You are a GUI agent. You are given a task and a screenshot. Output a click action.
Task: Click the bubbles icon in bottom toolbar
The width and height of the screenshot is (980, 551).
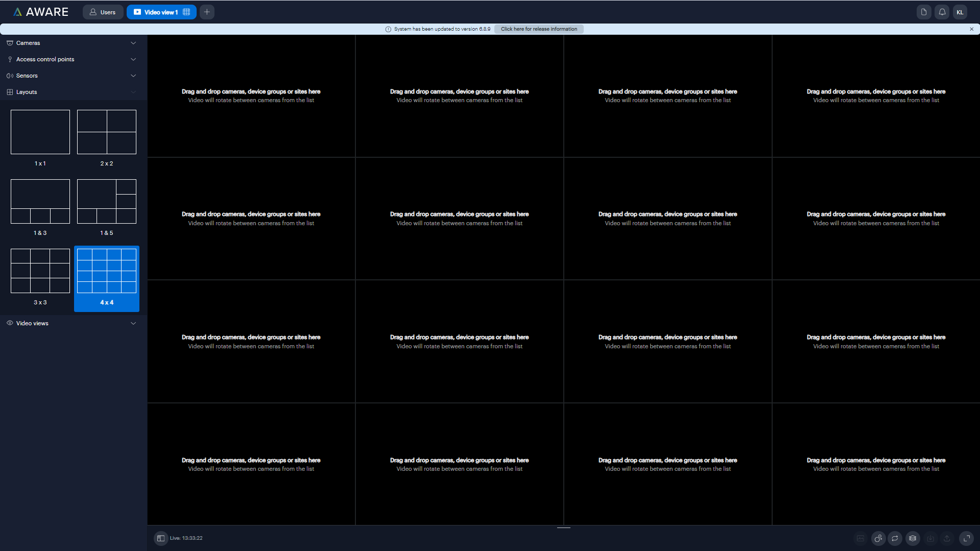pyautogui.click(x=878, y=538)
